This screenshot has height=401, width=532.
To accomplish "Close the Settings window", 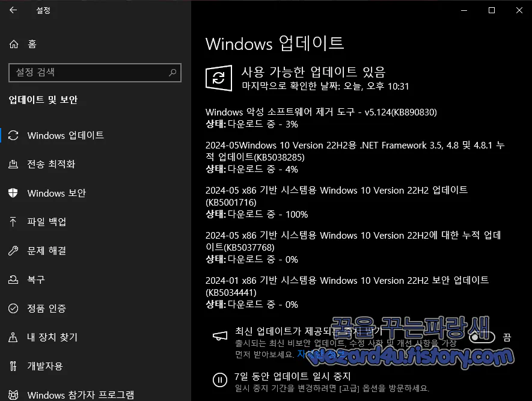I will [519, 10].
